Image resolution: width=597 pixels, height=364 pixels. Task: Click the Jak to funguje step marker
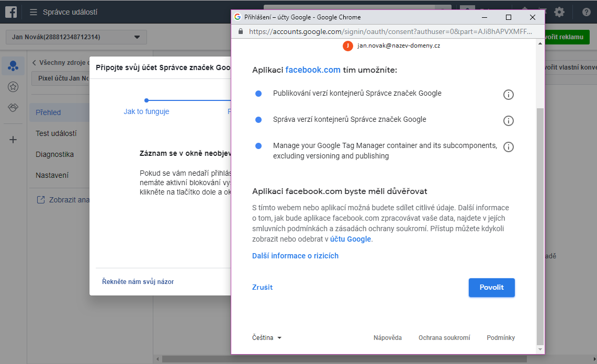click(x=147, y=100)
